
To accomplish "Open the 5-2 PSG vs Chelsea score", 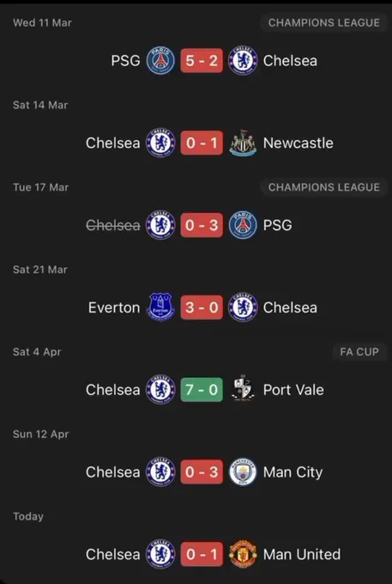I will pyautogui.click(x=202, y=60).
